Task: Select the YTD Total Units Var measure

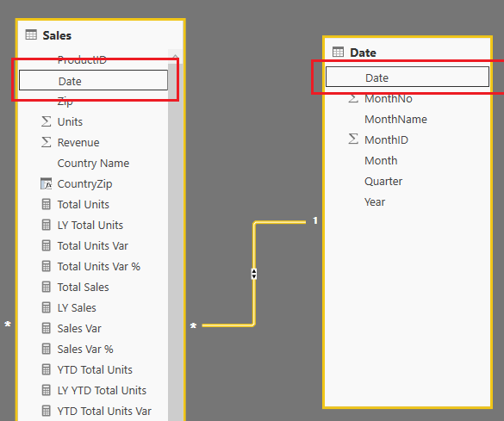Action: [x=104, y=411]
